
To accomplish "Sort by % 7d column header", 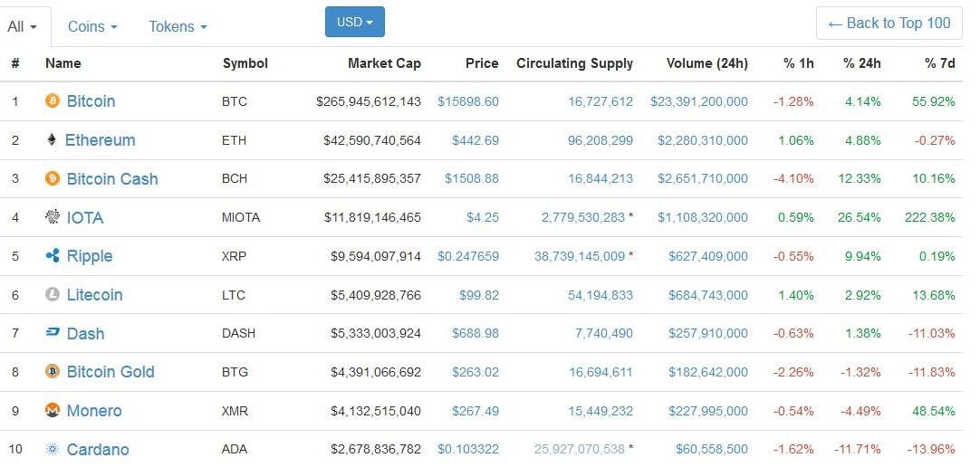I will (x=940, y=63).
